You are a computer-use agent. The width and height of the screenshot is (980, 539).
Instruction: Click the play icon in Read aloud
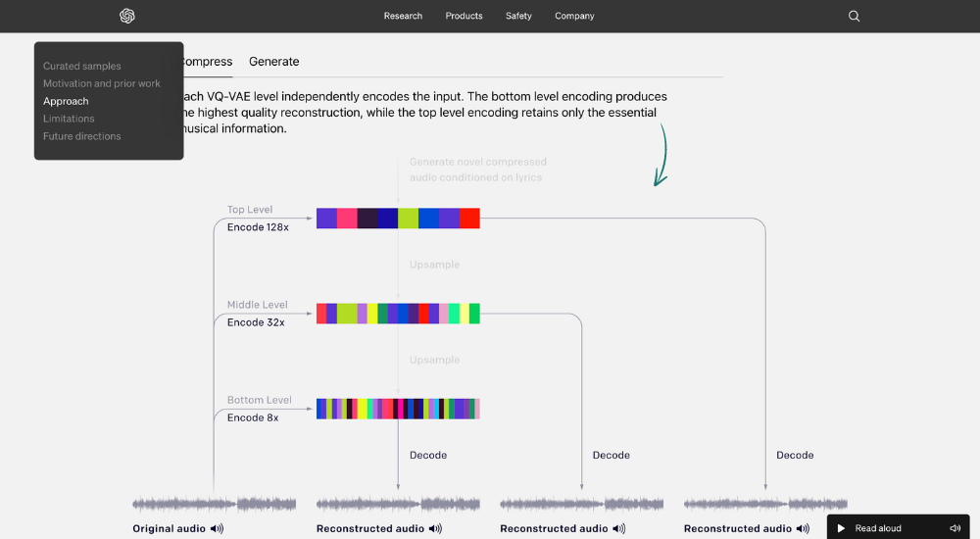841,528
